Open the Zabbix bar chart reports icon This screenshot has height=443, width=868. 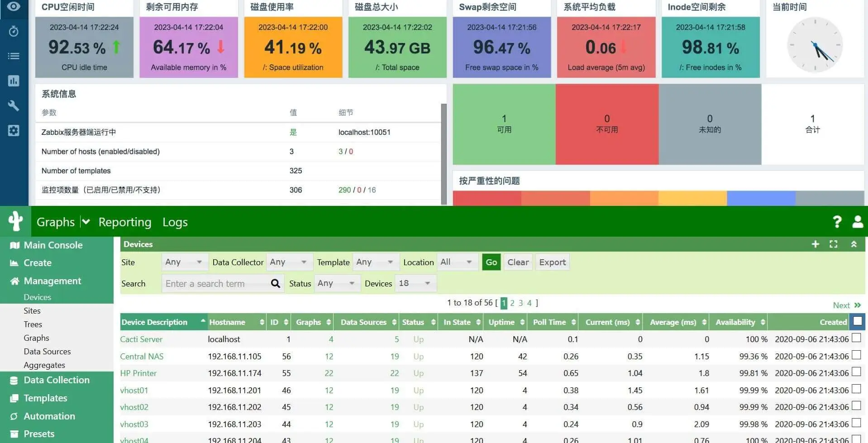point(14,81)
